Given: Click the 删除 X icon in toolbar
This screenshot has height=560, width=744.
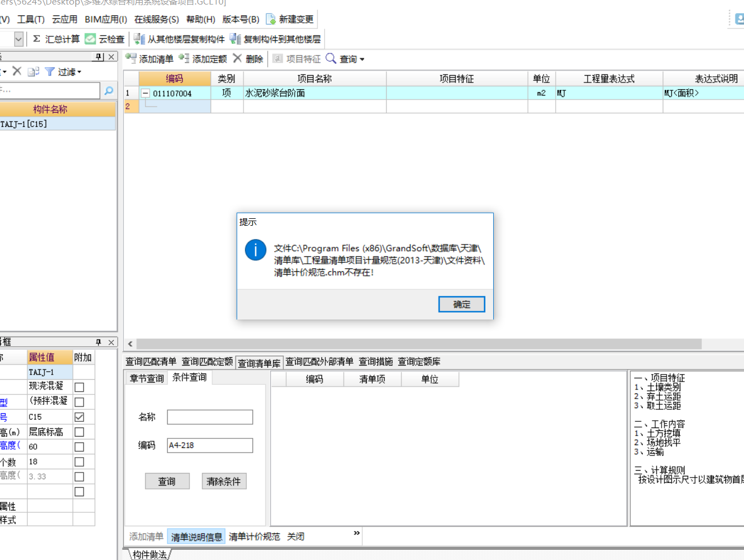Looking at the screenshot, I should 237,59.
